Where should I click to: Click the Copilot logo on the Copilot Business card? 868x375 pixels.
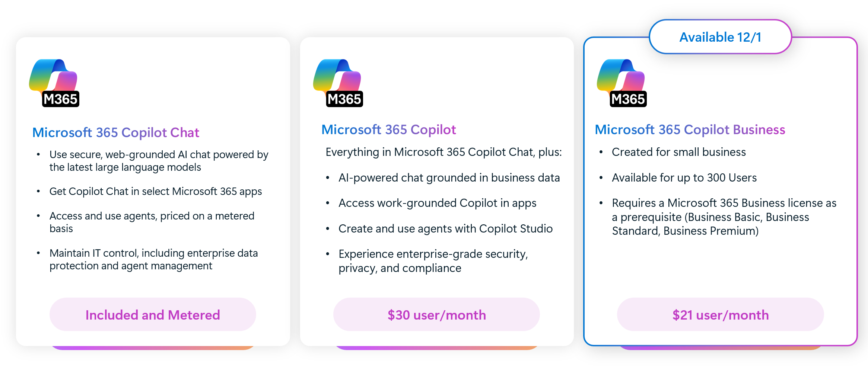622,83
